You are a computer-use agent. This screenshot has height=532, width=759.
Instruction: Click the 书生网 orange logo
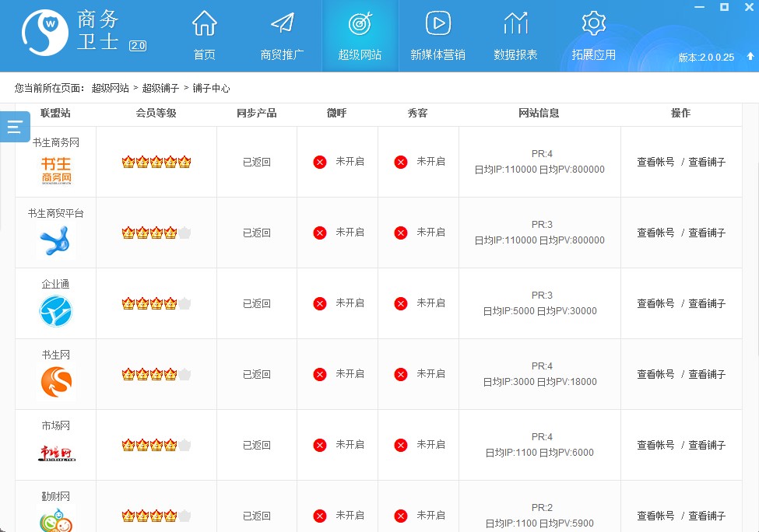56,383
